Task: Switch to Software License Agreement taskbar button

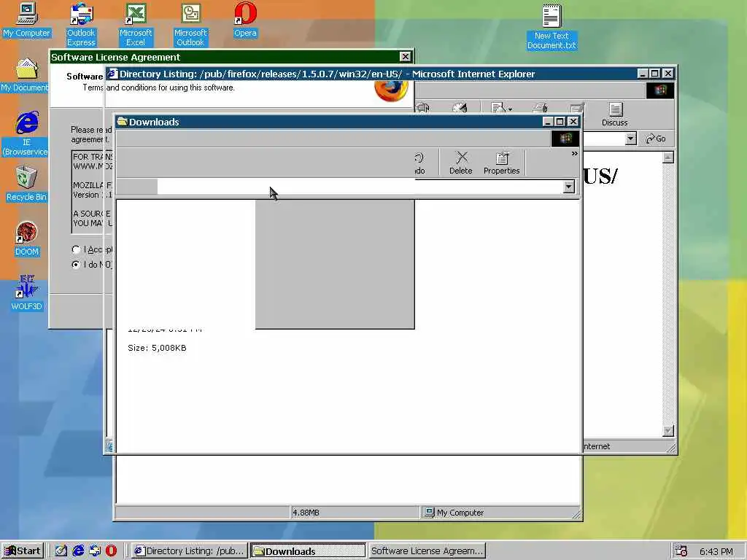Action: tap(426, 551)
